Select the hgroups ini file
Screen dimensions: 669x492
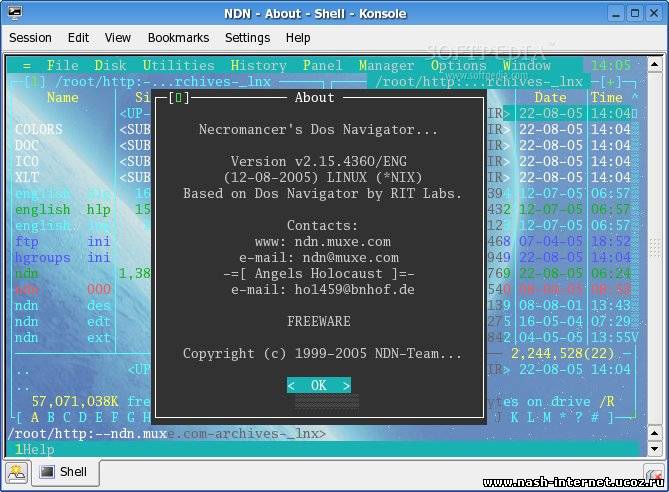click(x=63, y=258)
